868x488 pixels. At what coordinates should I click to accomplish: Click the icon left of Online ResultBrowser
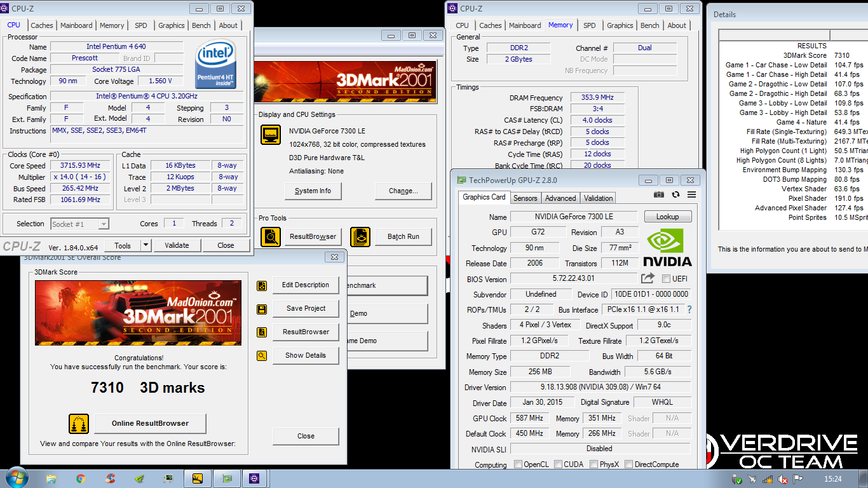pyautogui.click(x=79, y=423)
